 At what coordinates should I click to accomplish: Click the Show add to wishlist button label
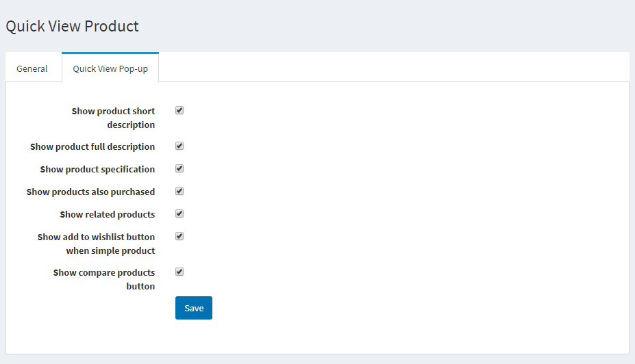click(x=96, y=244)
